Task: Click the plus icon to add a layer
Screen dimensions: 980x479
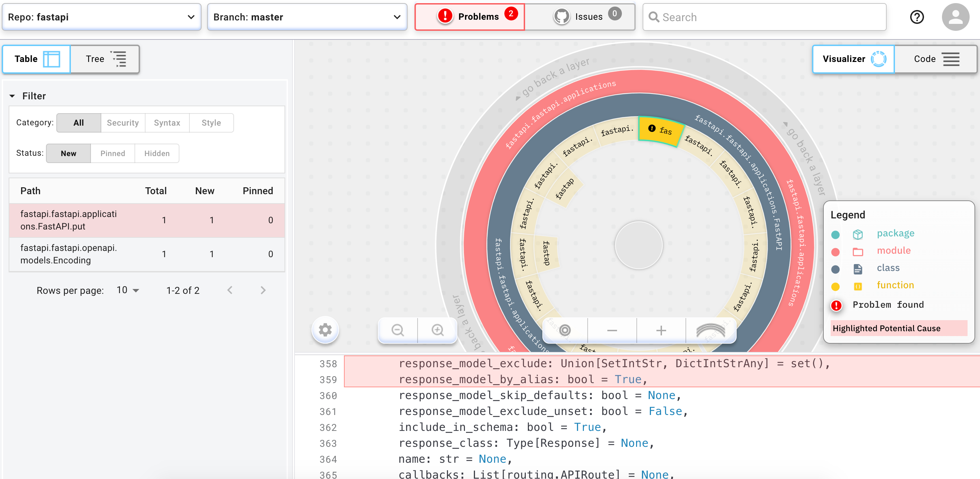Action: pos(661,330)
